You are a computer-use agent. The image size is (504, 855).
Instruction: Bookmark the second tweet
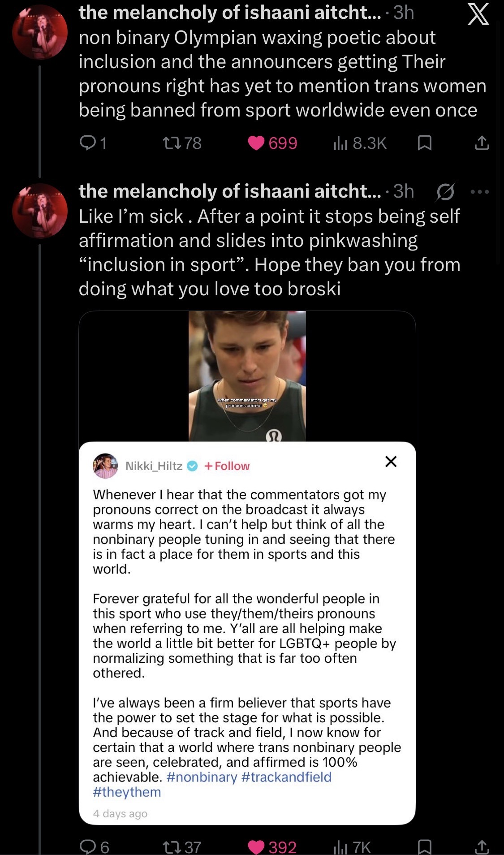pos(424,847)
